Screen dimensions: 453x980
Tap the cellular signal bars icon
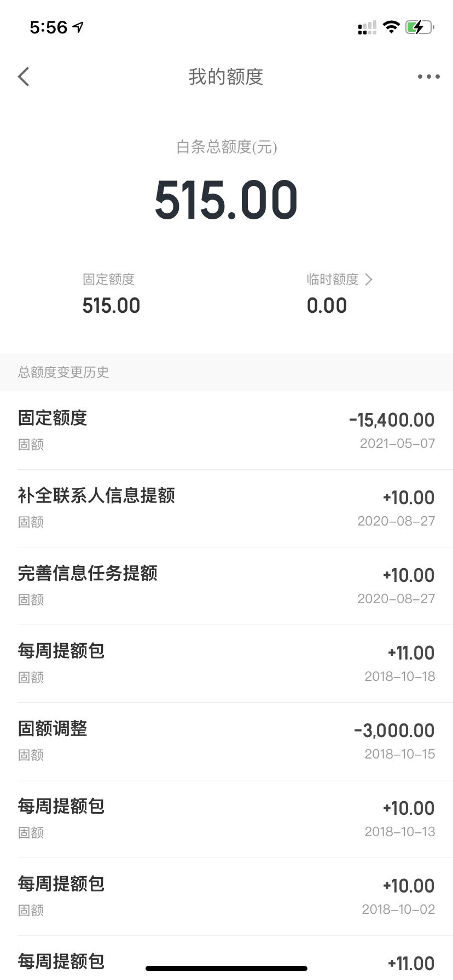point(367,27)
